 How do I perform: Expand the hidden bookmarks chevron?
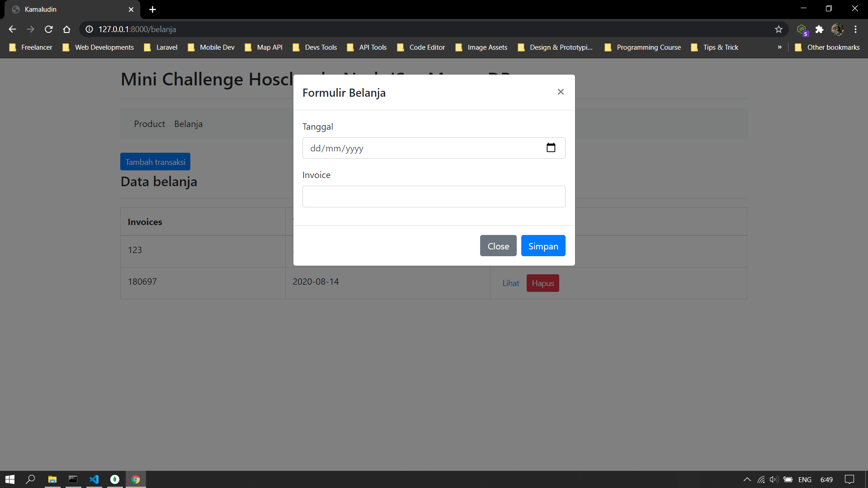click(x=779, y=47)
